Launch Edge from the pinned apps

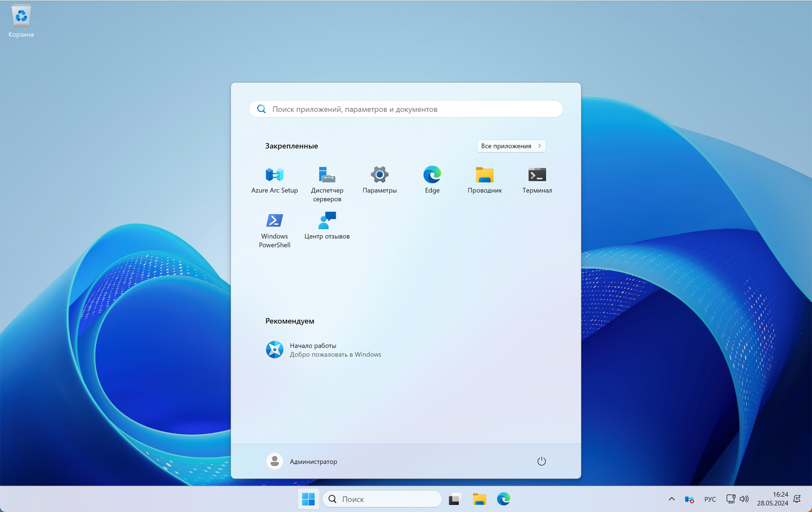pyautogui.click(x=432, y=180)
